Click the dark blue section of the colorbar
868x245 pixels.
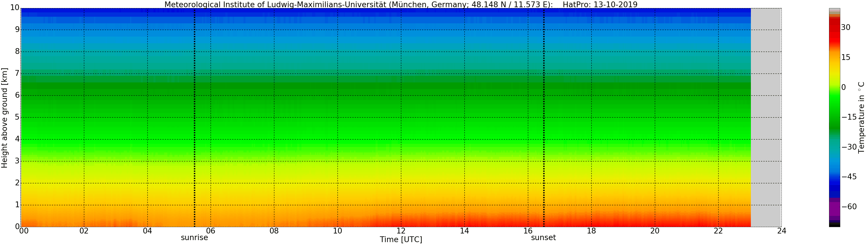tap(834, 185)
